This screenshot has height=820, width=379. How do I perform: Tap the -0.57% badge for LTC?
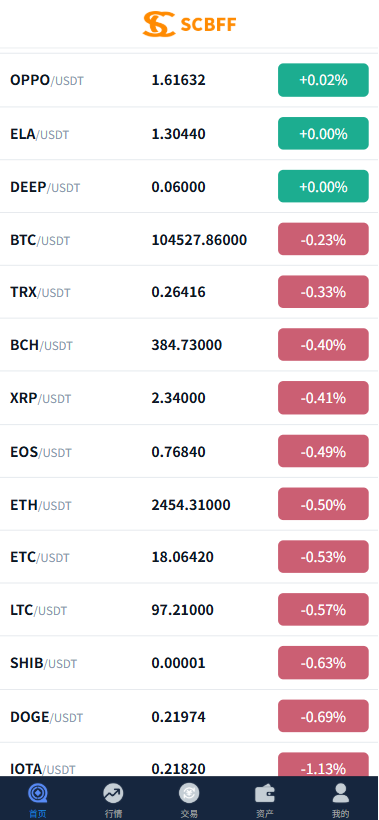click(323, 610)
